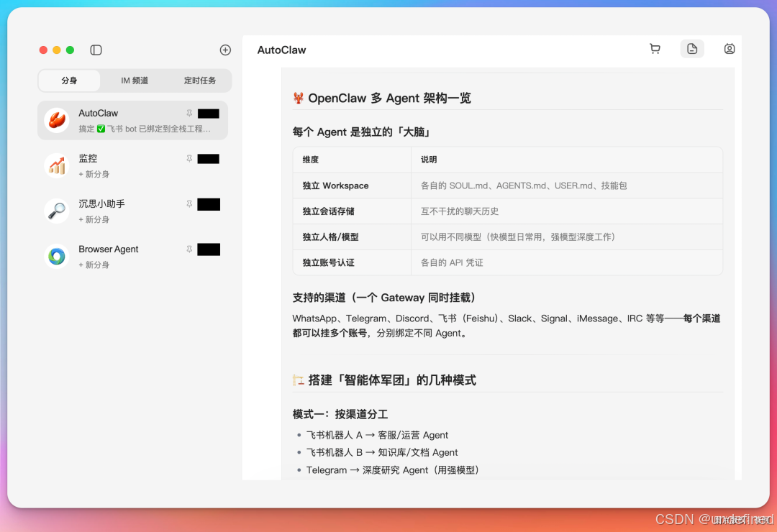The height and width of the screenshot is (532, 777).
Task: Click the 模式一：按渠道分工 heading
Action: pyautogui.click(x=340, y=414)
